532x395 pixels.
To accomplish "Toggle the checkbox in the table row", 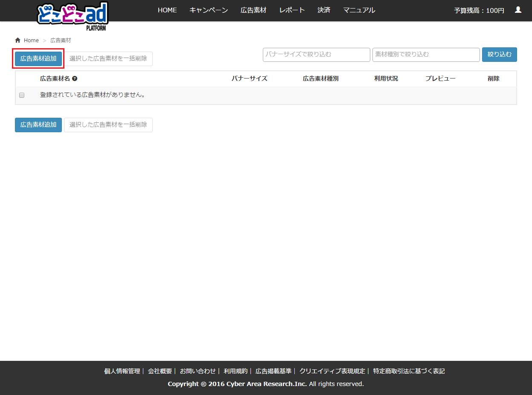I will 22,95.
